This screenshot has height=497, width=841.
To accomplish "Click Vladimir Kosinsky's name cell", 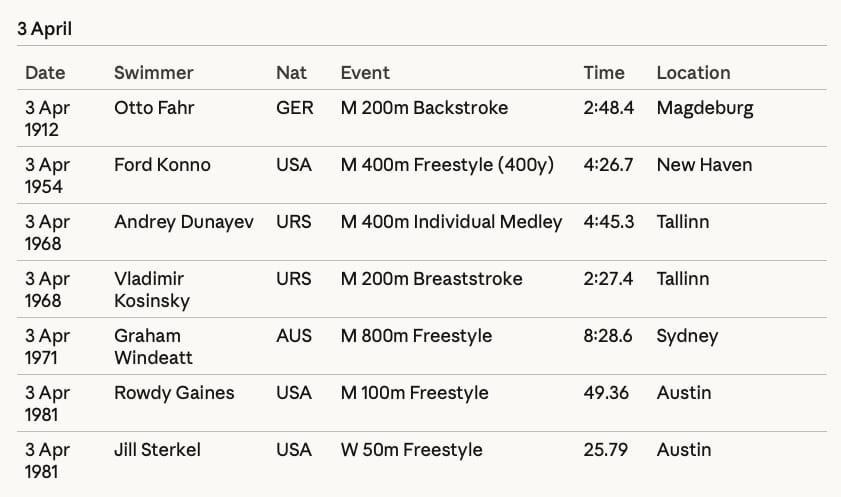I will 152,289.
